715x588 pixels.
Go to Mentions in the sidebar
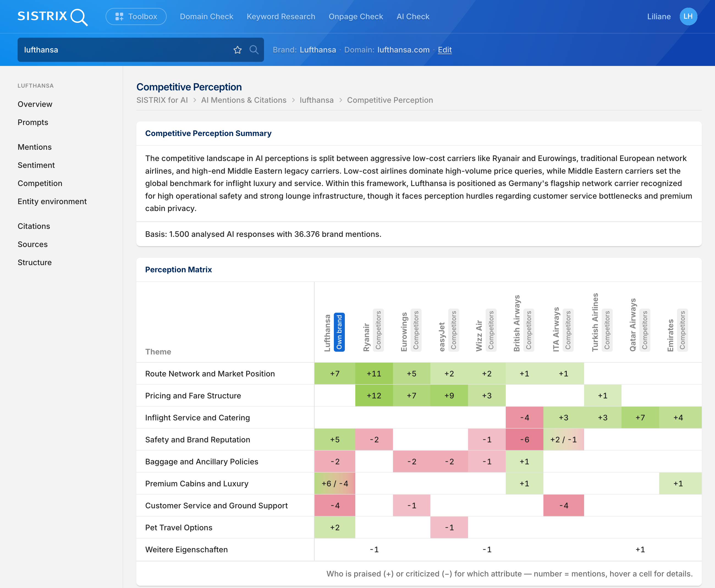(x=35, y=147)
